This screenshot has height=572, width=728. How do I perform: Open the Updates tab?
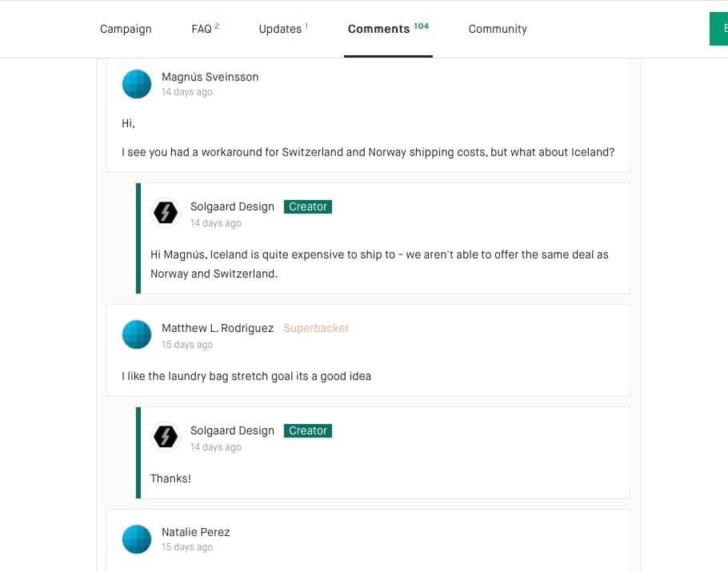tap(283, 29)
